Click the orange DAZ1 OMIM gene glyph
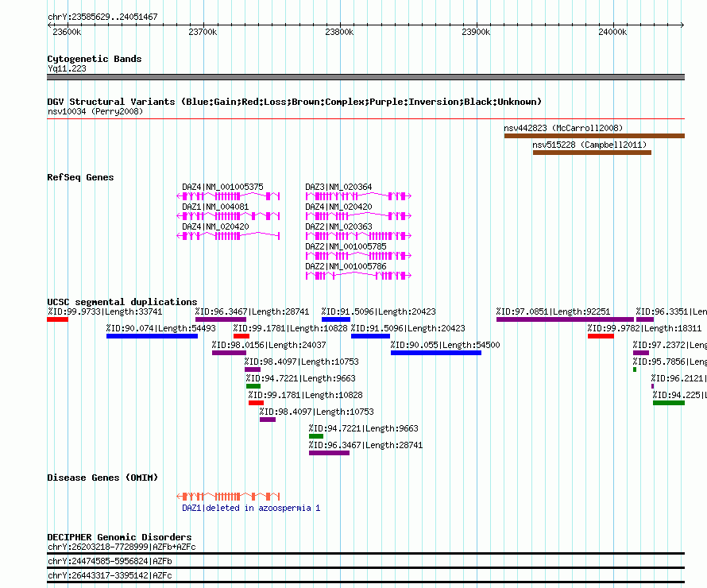 click(228, 497)
